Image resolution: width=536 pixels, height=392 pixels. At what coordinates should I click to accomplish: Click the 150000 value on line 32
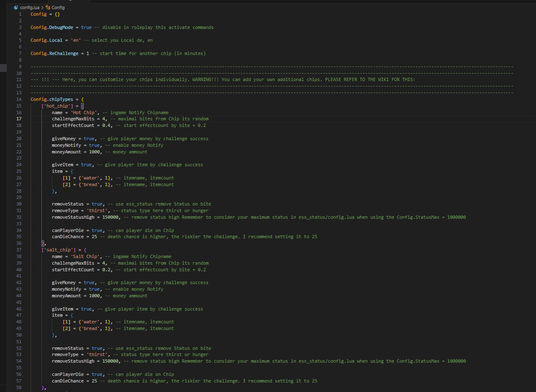click(111, 217)
